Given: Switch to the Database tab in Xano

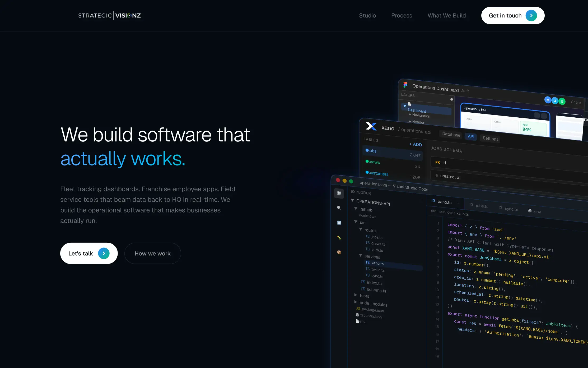Looking at the screenshot, I should [451, 135].
